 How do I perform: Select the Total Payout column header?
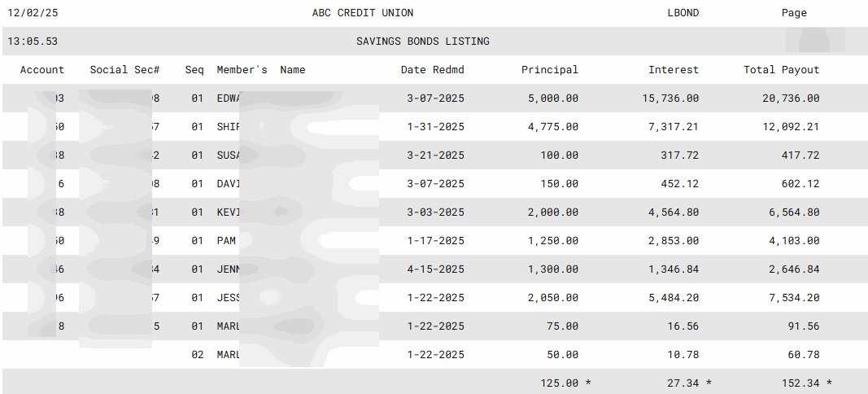pos(782,70)
